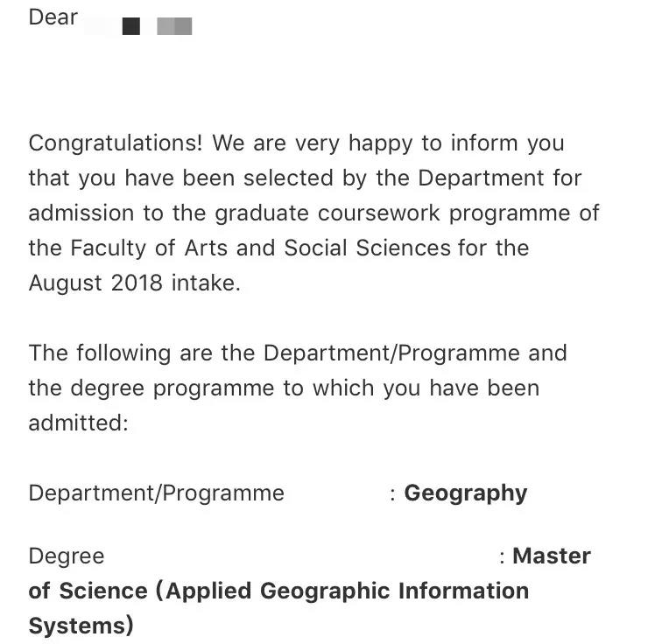Click the bold phrase "of Science"
Viewport: 655px width, 644px height.
(88, 591)
